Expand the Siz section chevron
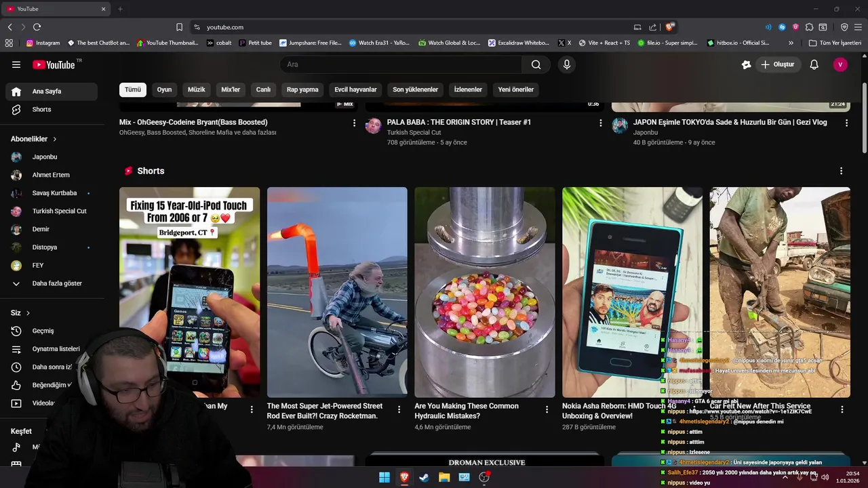Image resolution: width=868 pixels, height=488 pixels. click(28, 313)
